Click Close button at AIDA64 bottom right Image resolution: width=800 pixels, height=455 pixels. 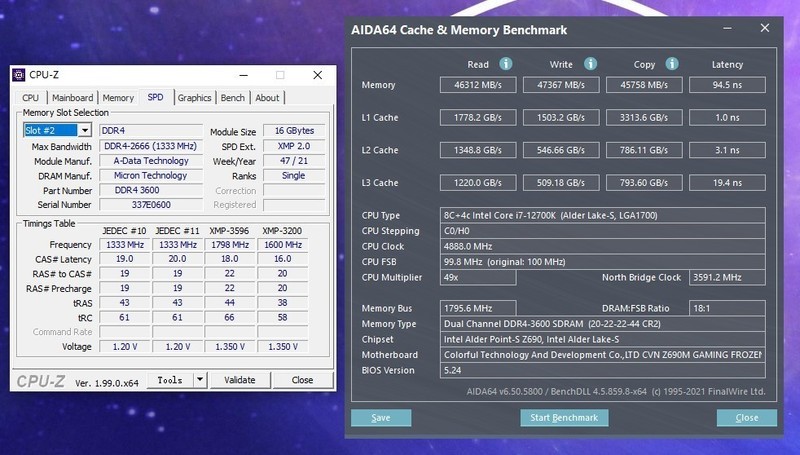coord(747,418)
